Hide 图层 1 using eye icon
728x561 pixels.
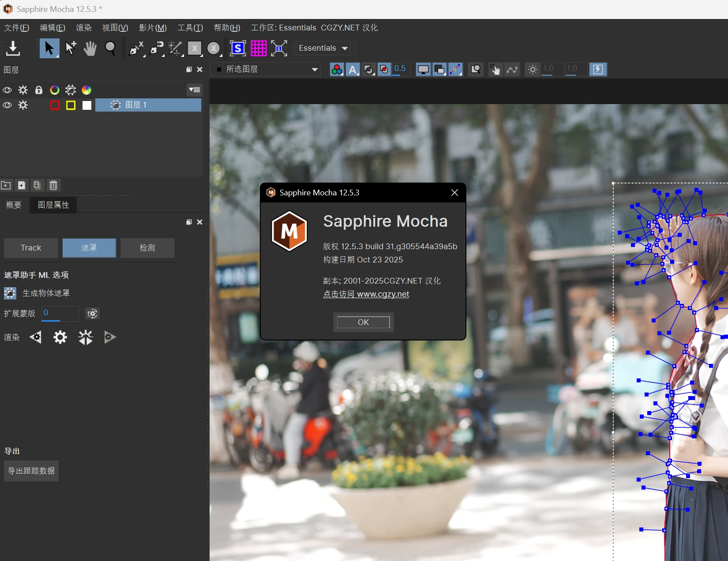(x=7, y=105)
